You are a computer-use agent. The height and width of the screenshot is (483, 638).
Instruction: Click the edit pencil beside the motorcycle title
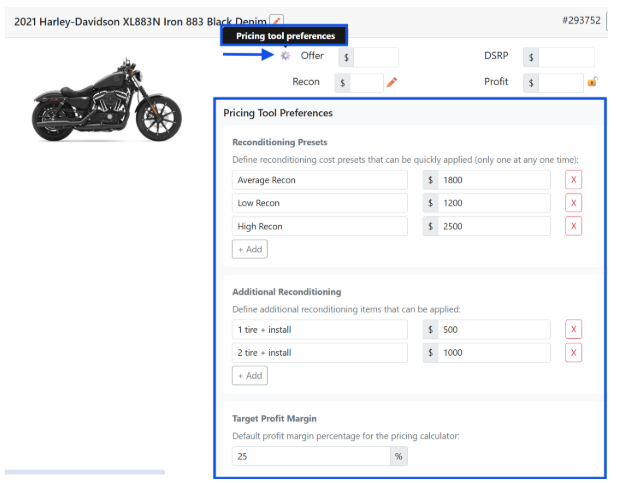click(277, 20)
